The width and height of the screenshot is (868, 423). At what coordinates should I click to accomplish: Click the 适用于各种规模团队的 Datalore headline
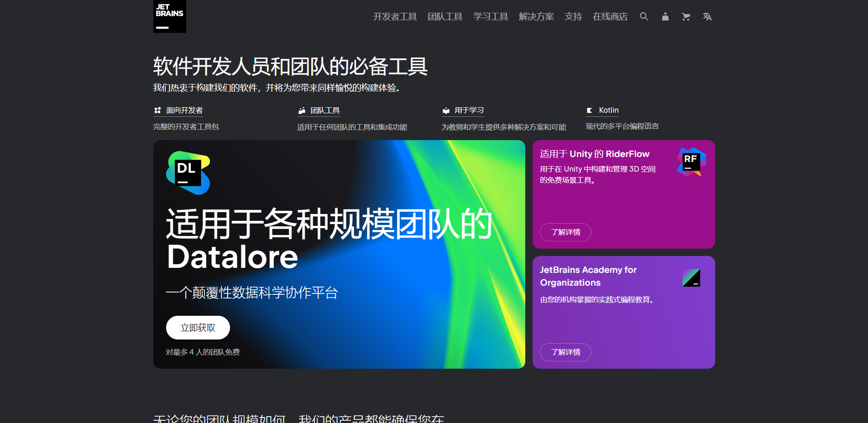click(x=329, y=240)
